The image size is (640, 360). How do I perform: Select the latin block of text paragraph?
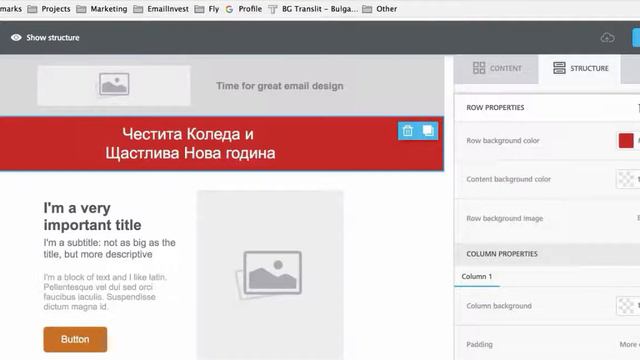tap(105, 292)
